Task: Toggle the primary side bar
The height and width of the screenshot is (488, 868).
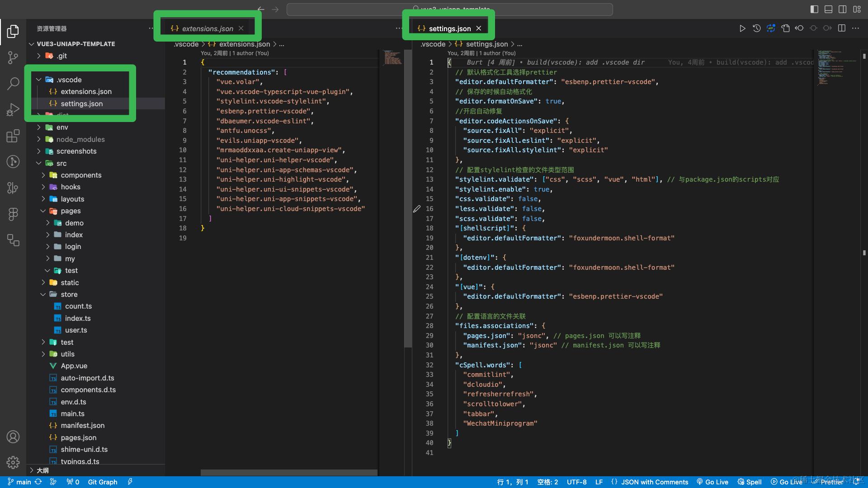Action: pos(814,9)
